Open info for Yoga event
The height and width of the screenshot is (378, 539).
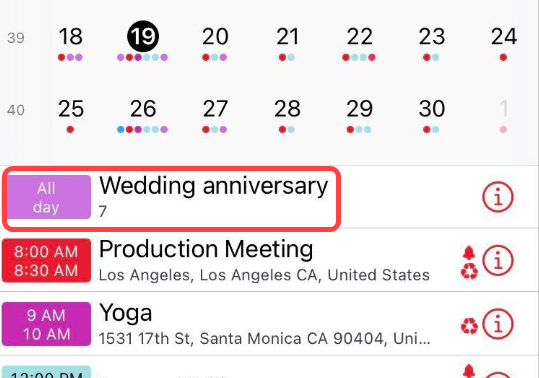click(x=498, y=324)
